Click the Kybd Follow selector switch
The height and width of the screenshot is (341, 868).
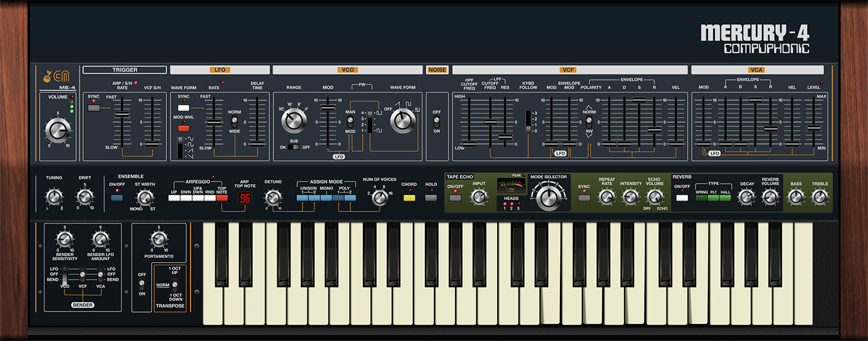click(x=529, y=122)
